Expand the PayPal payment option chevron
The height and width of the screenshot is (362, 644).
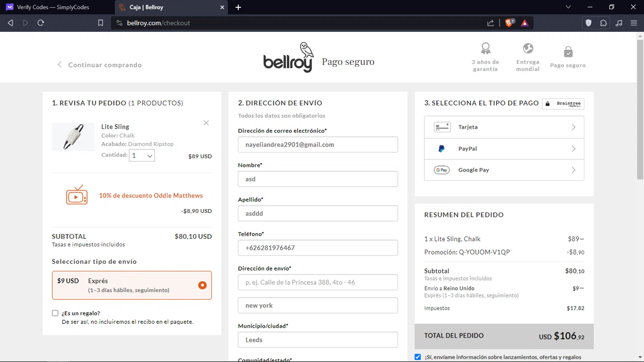point(574,149)
